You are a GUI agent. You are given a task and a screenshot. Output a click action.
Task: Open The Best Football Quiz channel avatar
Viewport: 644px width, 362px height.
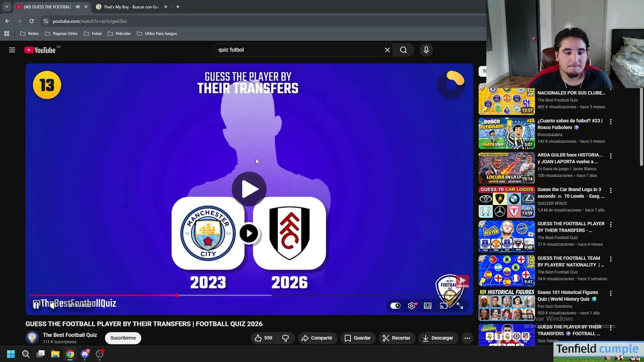[32, 338]
